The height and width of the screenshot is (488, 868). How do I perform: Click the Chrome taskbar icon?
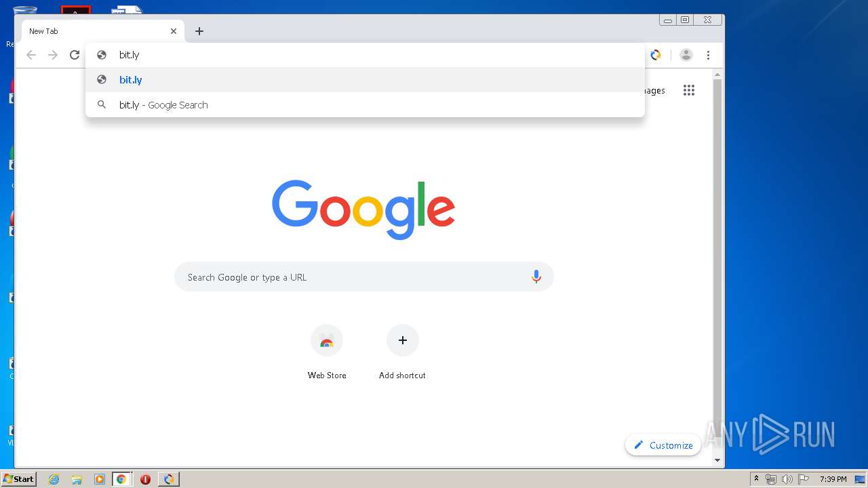coord(121,479)
